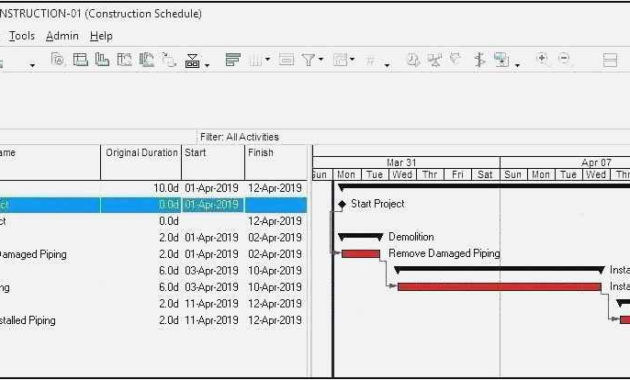
Task: Sort by the Start column header
Action: point(213,162)
